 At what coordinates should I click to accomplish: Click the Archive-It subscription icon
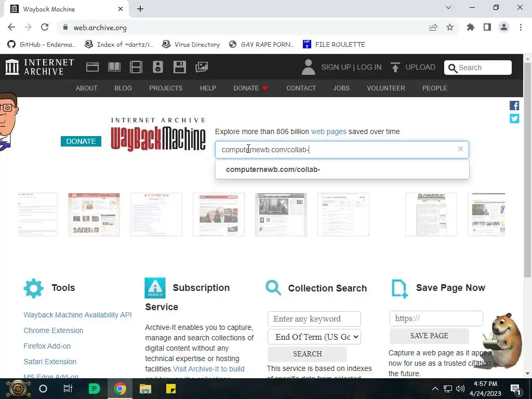pyautogui.click(x=155, y=288)
